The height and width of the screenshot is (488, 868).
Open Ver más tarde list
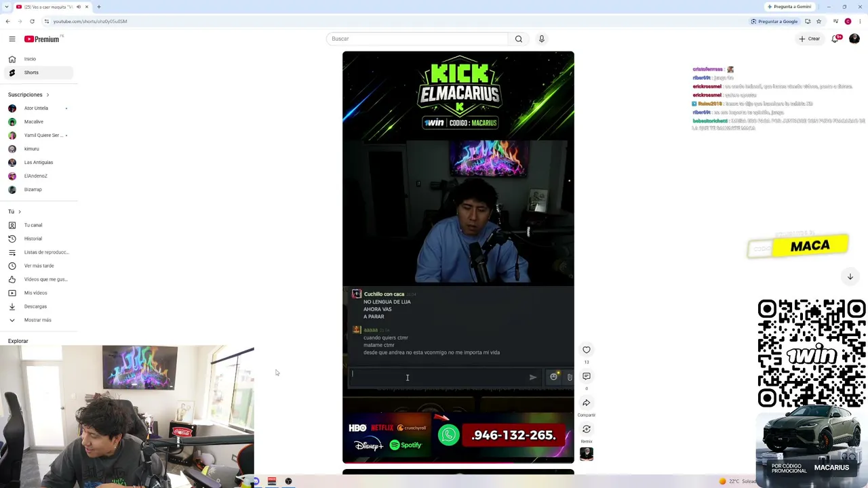point(38,266)
